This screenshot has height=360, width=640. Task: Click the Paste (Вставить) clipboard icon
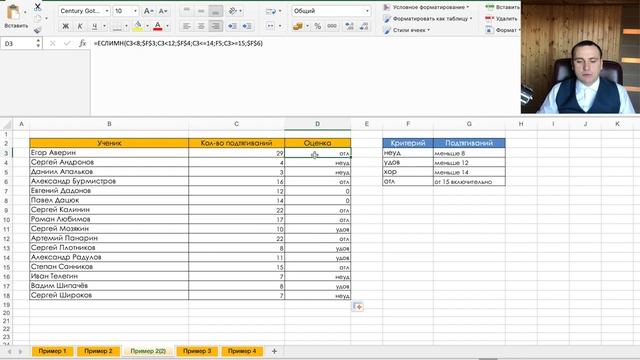point(13,13)
